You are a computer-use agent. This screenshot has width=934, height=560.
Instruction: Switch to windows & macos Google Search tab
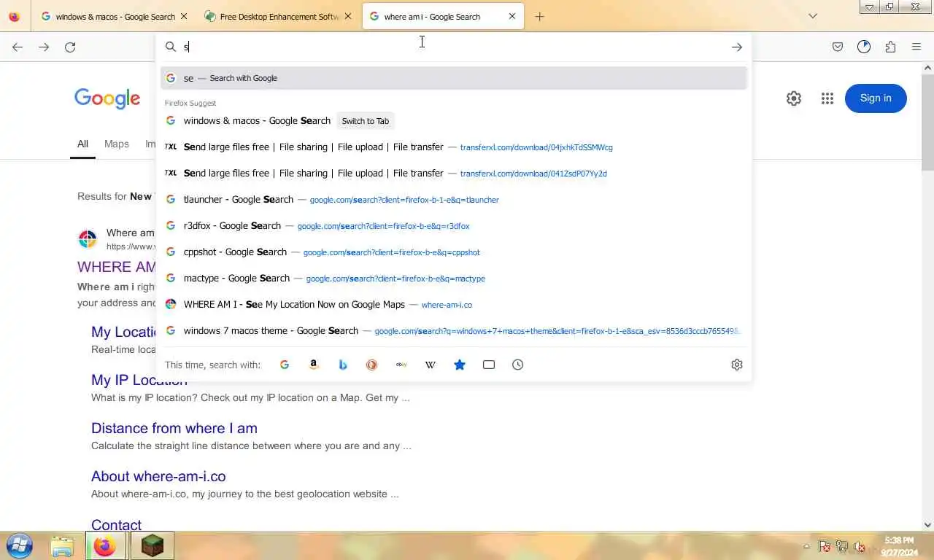(115, 16)
